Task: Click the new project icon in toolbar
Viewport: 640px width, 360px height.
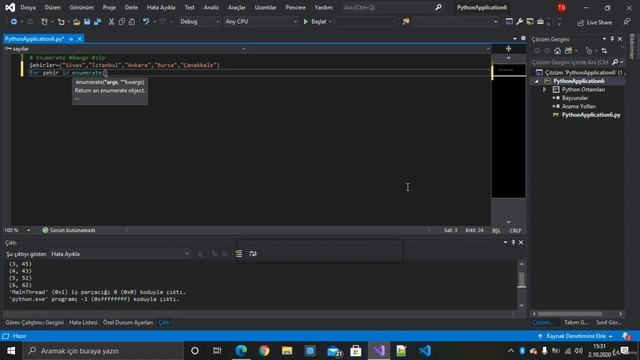Action: click(x=44, y=22)
